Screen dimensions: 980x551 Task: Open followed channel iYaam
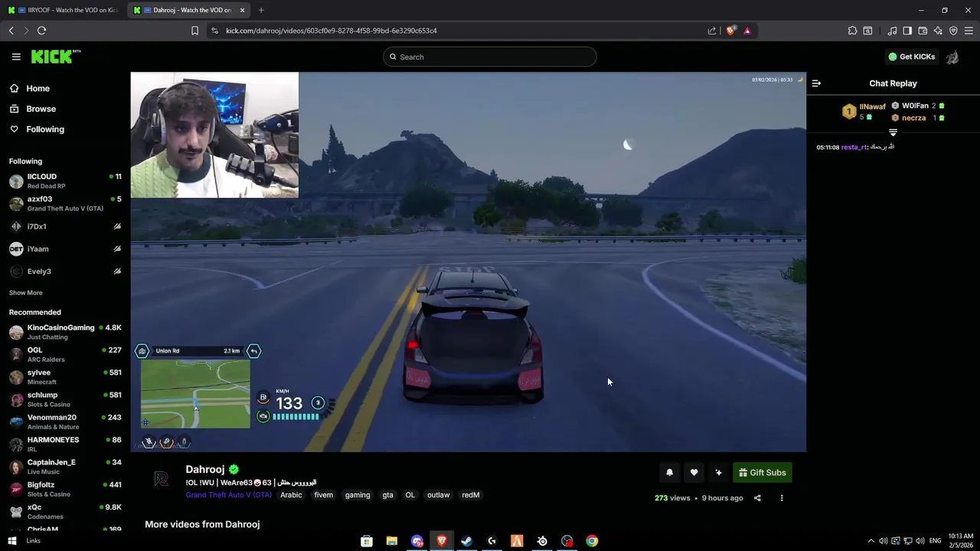(x=64, y=249)
